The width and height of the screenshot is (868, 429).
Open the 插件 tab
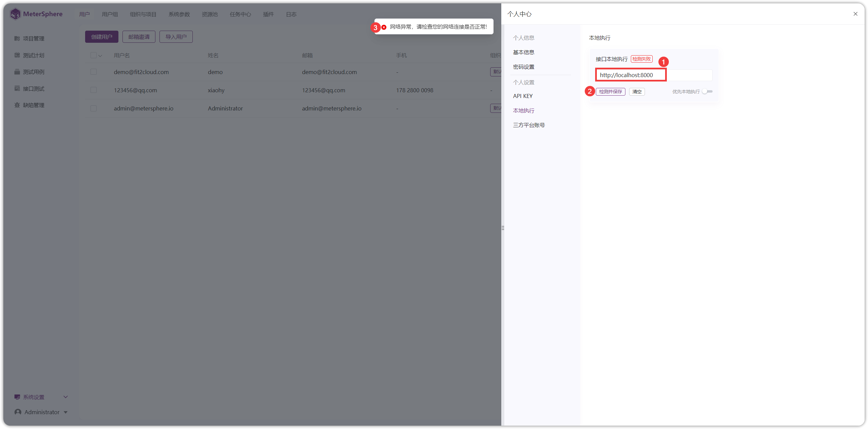(x=268, y=14)
